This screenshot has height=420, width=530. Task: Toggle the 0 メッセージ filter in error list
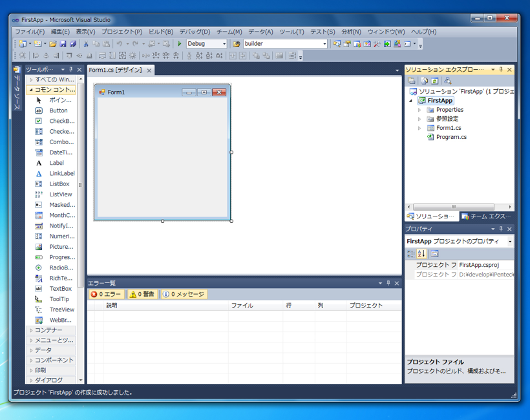pyautogui.click(x=185, y=293)
